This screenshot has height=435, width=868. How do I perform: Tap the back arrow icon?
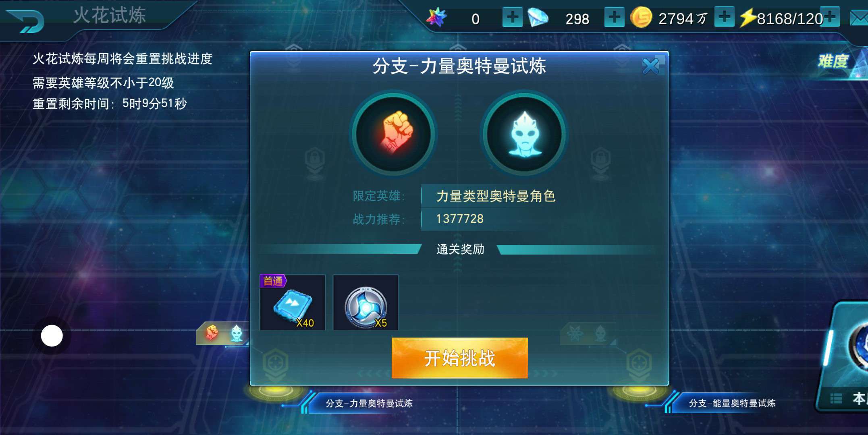pyautogui.click(x=26, y=20)
